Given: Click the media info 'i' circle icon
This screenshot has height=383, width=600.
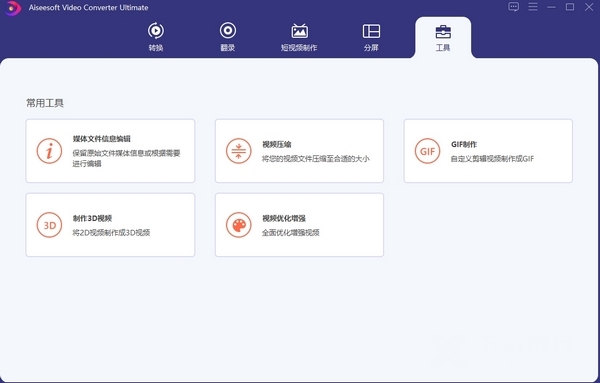Looking at the screenshot, I should [49, 151].
